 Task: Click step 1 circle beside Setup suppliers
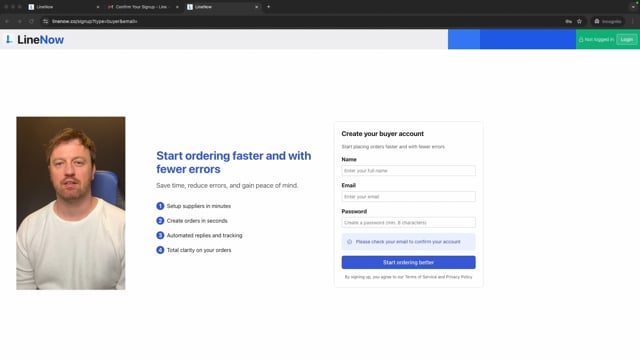tap(160, 206)
